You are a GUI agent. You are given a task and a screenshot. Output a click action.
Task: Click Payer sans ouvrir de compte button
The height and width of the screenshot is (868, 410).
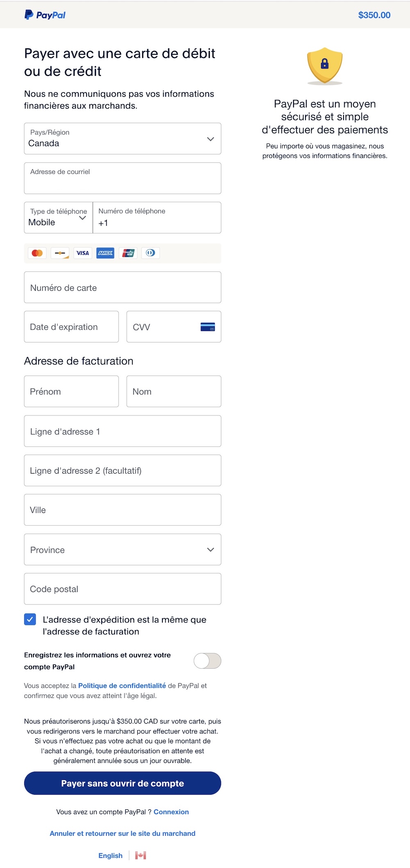coord(123,783)
